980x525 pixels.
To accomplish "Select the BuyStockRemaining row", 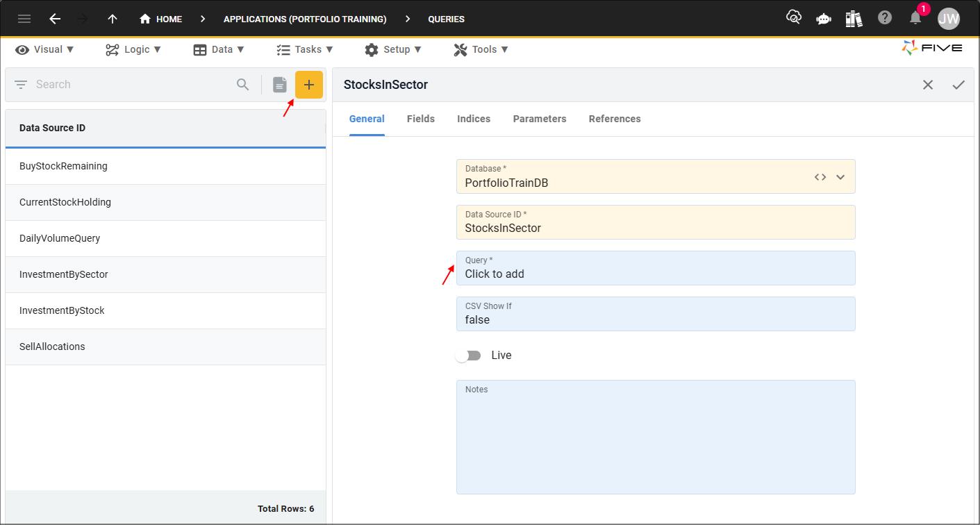I will [165, 166].
